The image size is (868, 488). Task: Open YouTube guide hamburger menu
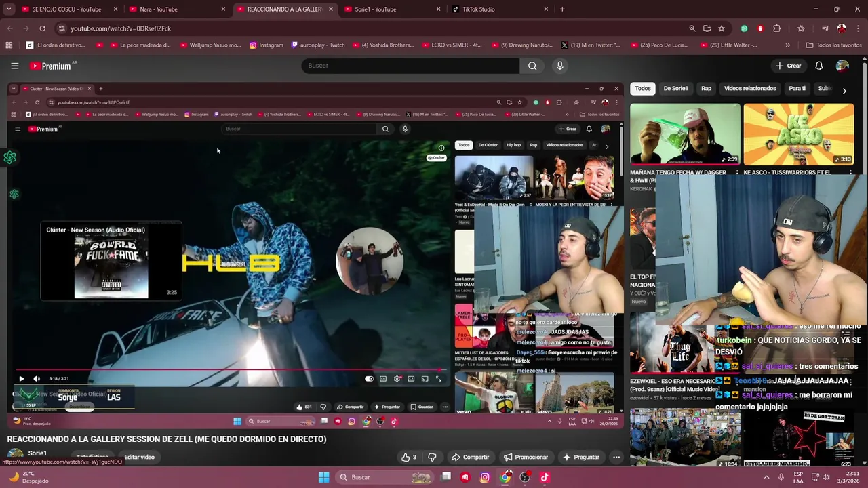[x=14, y=66]
